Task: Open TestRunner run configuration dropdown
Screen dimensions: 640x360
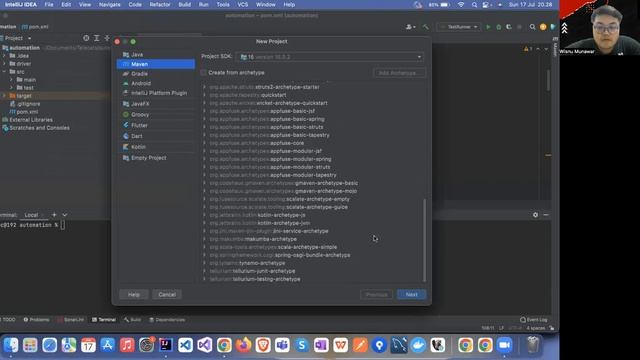Action: point(459,27)
